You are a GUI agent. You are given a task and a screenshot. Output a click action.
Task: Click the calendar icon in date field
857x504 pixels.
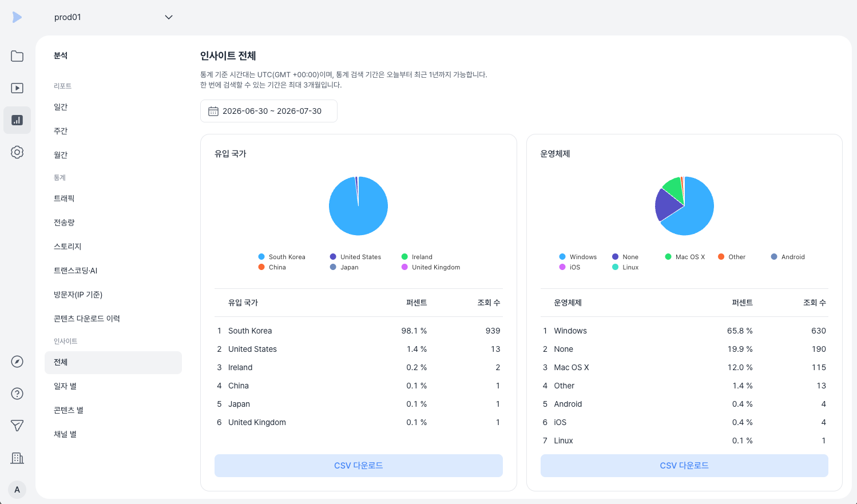213,111
